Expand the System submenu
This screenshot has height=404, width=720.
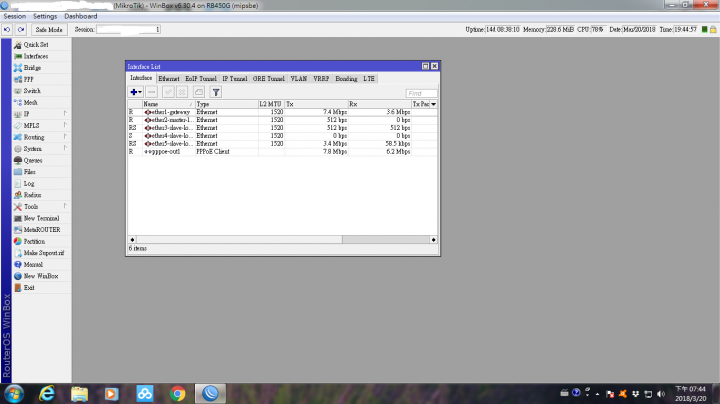coord(41,149)
